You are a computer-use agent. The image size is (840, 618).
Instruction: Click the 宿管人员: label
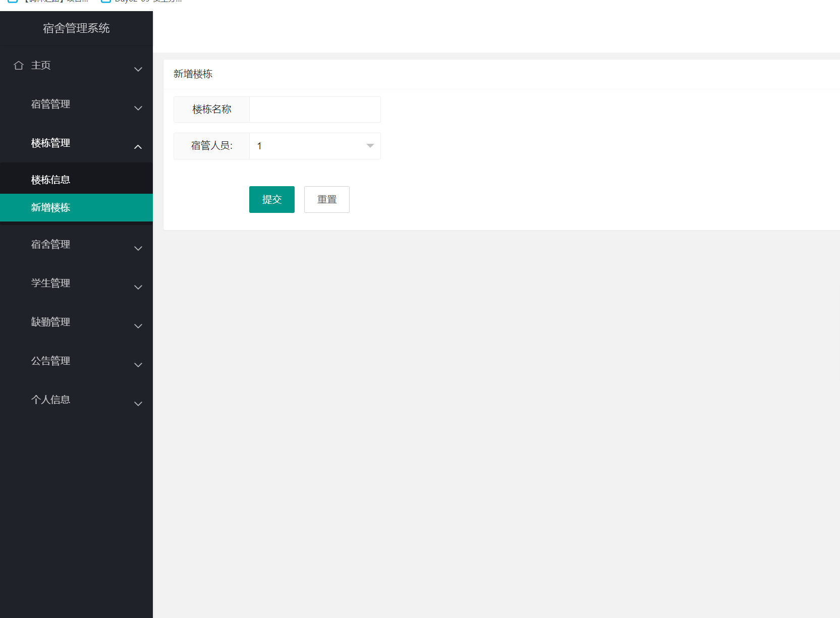point(212,146)
